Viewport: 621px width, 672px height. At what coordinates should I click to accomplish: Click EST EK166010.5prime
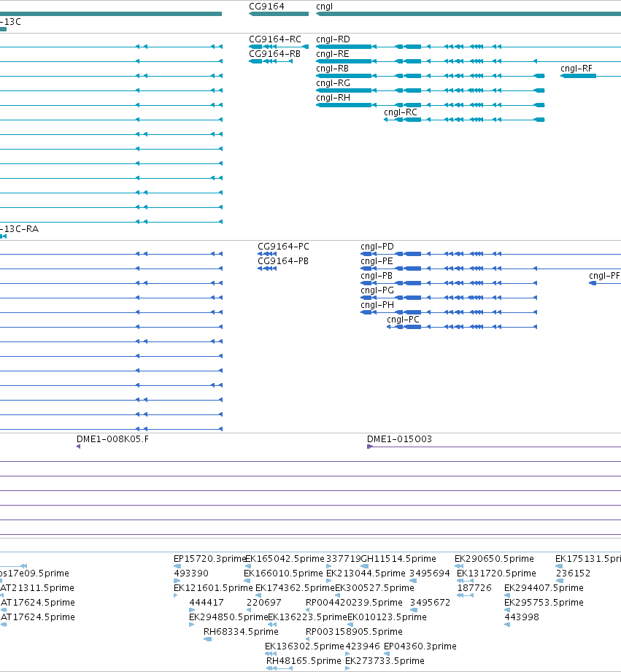pos(283,573)
